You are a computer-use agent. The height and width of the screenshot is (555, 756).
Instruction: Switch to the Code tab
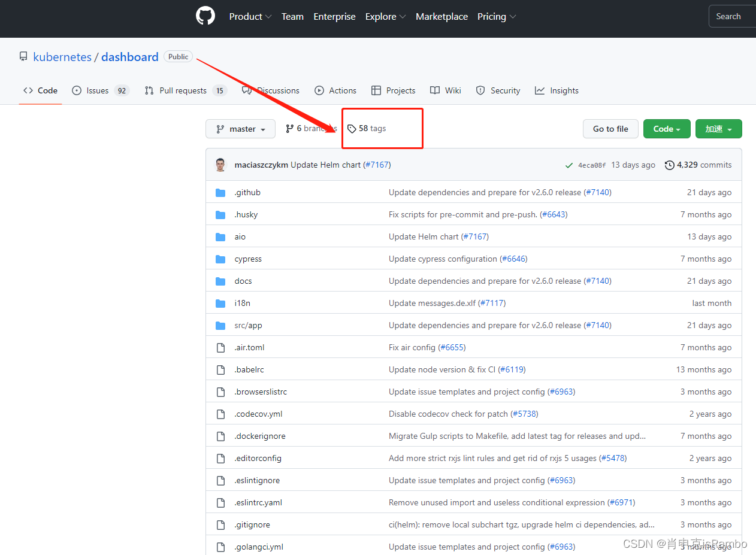tap(40, 90)
